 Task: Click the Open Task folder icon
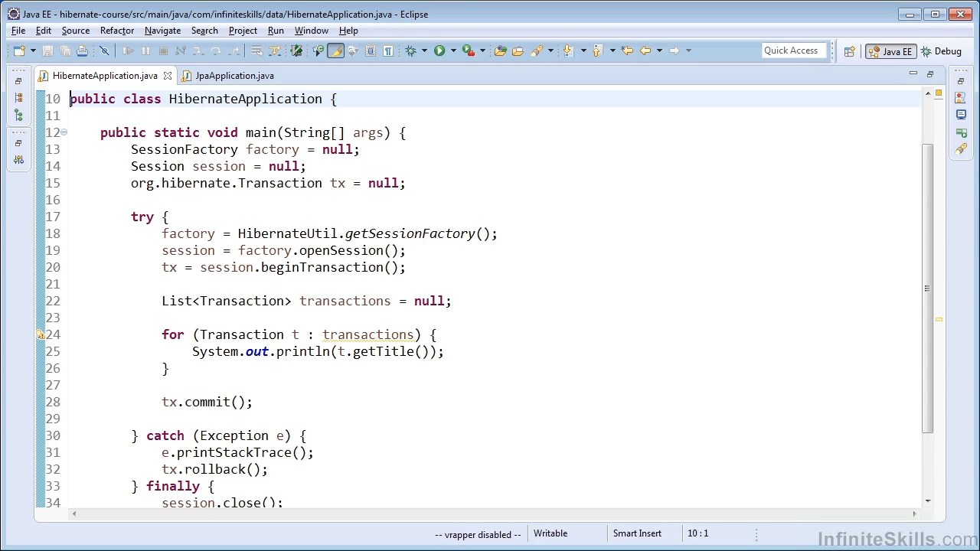pyautogui.click(x=518, y=51)
